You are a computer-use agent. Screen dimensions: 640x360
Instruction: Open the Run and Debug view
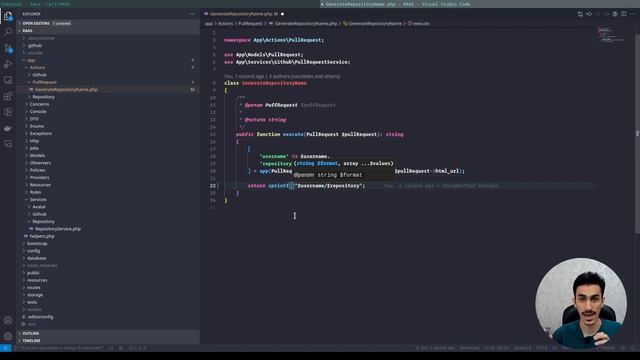[8, 64]
